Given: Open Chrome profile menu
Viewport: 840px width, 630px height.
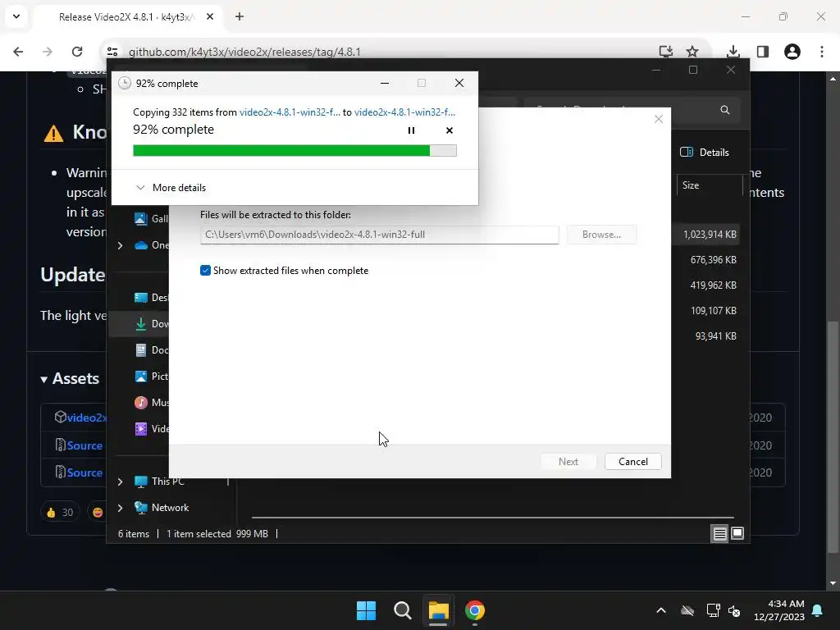Looking at the screenshot, I should 792,52.
